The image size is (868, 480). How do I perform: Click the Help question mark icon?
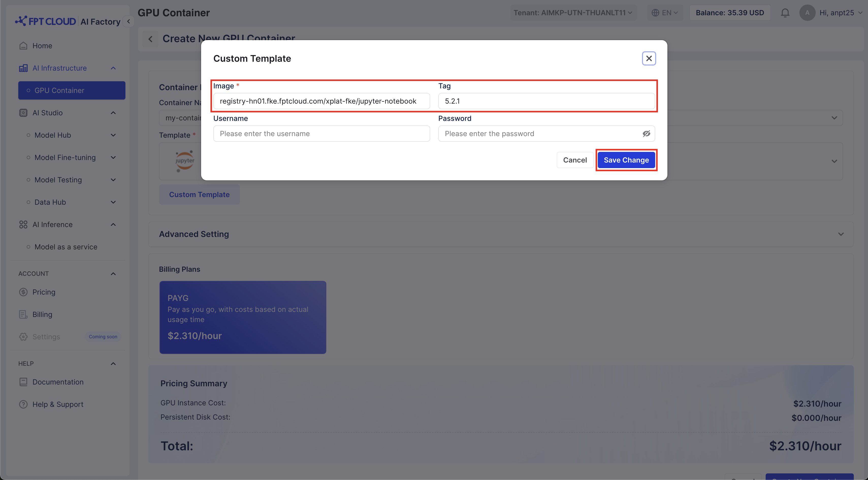[x=23, y=405]
